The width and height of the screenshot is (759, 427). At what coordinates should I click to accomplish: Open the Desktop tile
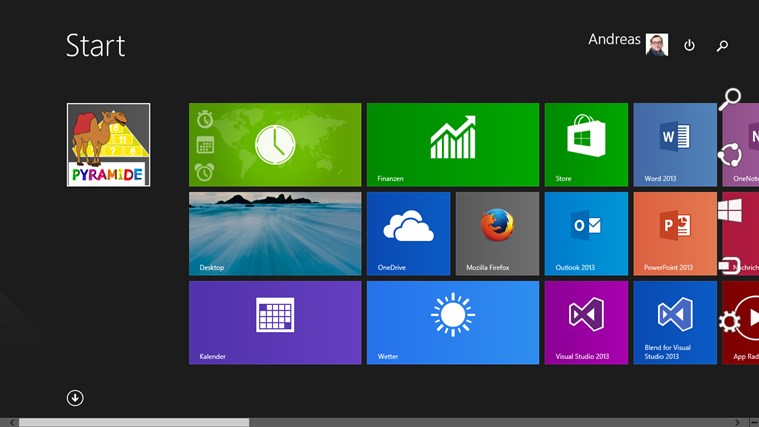[x=275, y=234]
